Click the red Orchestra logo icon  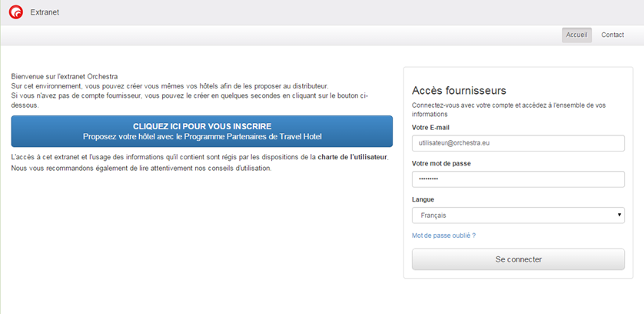(x=15, y=12)
